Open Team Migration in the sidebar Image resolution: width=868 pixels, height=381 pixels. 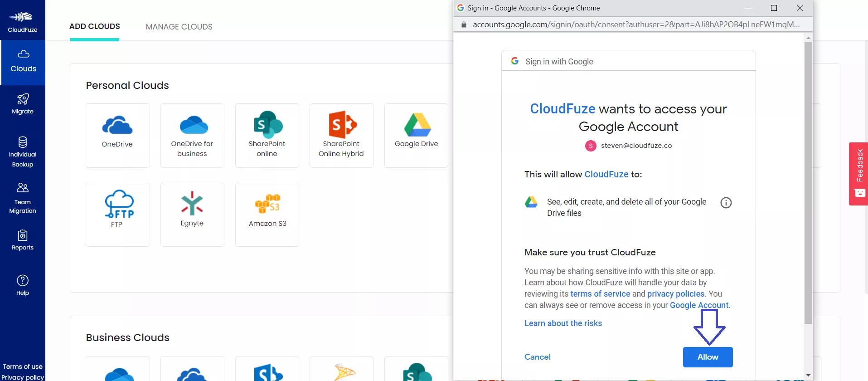(23, 198)
